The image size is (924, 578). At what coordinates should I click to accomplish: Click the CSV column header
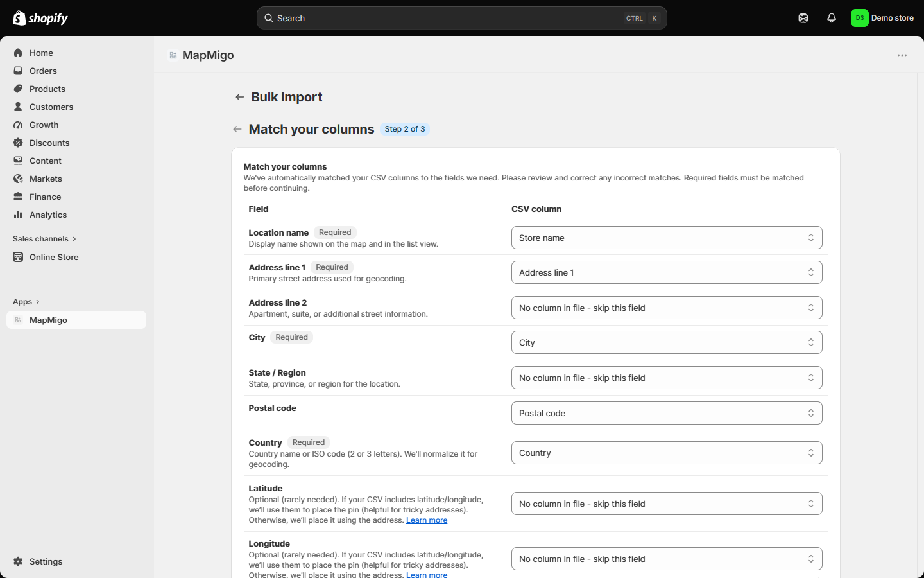click(536, 209)
